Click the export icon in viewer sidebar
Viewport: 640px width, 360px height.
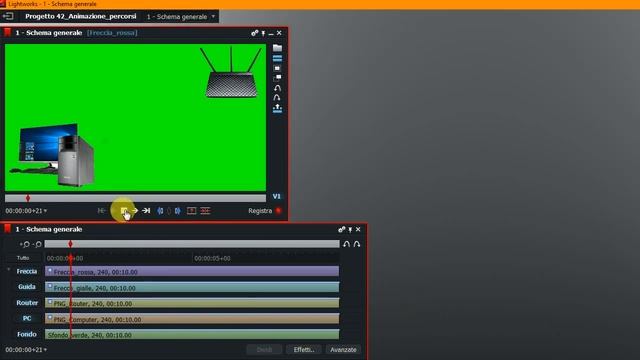[277, 108]
